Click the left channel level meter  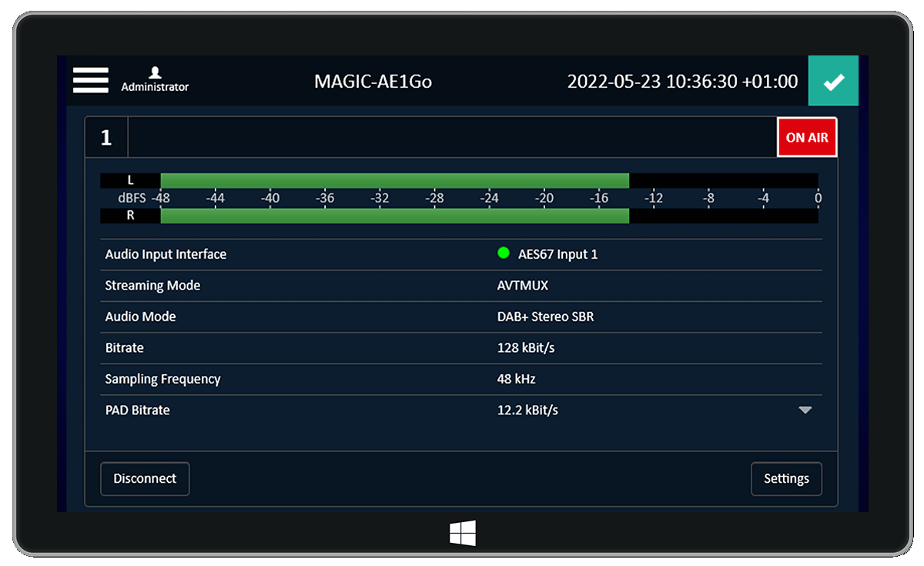click(394, 180)
